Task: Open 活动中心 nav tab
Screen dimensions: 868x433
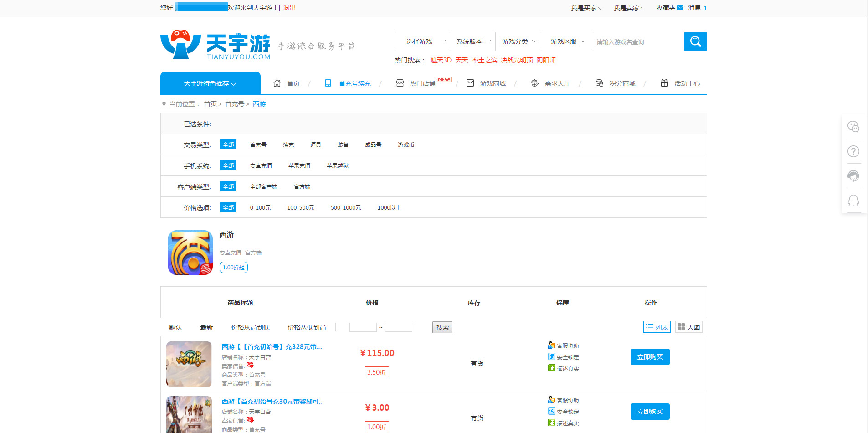Action: [687, 83]
